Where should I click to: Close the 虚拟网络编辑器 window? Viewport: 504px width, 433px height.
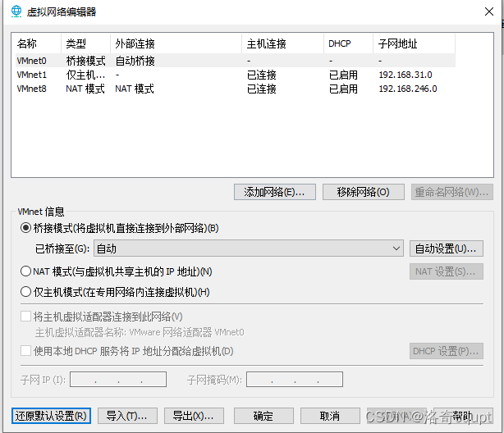point(489,11)
